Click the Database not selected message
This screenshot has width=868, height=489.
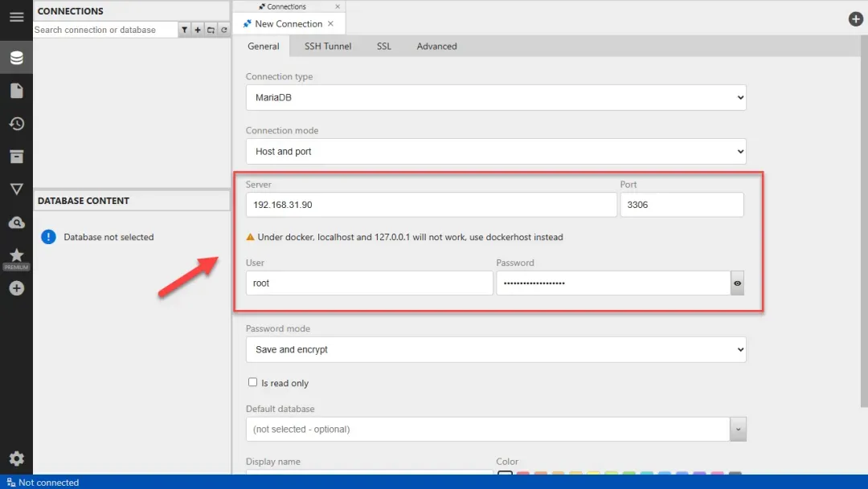108,237
